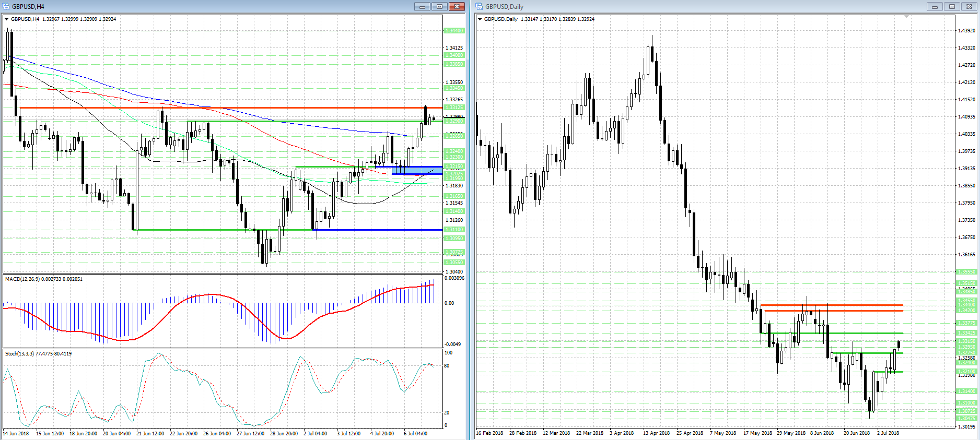Click the GBPUSD,Daily window title text
Image resolution: width=980 pixels, height=440 pixels.
(x=504, y=7)
